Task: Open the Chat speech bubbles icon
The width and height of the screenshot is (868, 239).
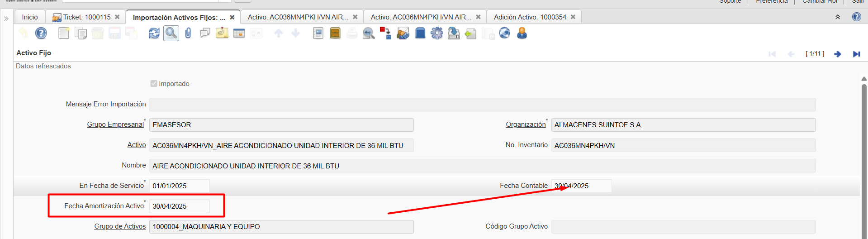Action: click(205, 33)
